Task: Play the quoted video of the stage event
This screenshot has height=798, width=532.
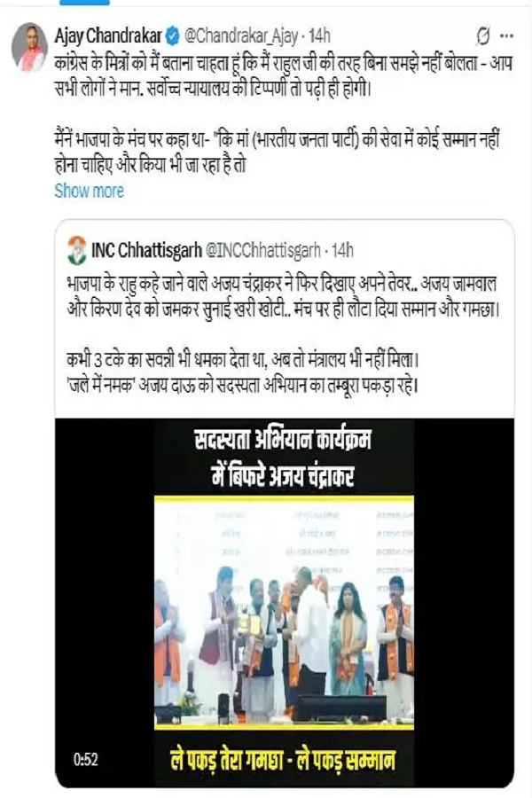Action: coord(284,603)
